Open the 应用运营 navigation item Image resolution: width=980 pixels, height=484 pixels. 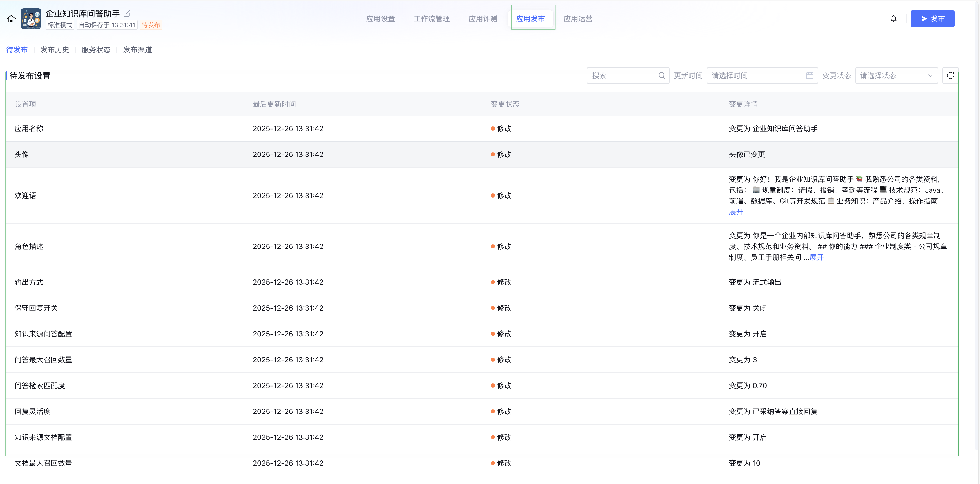[x=577, y=18]
